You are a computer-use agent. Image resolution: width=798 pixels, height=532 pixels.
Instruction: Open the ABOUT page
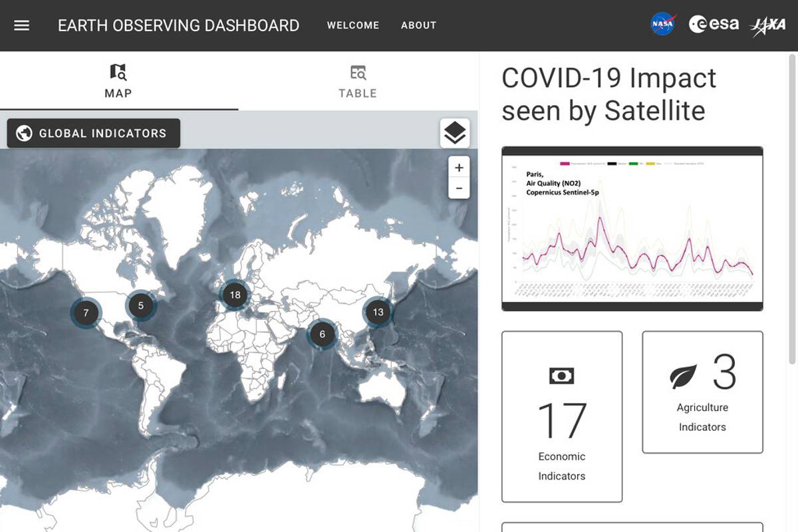418,25
